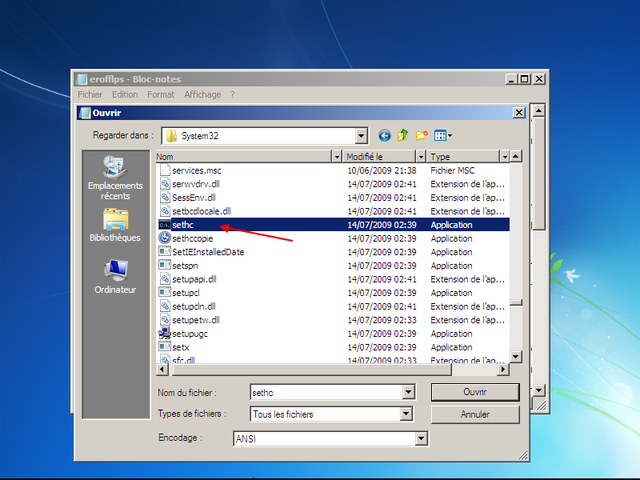The width and height of the screenshot is (640, 480).
Task: Create a new folder icon
Action: point(422,135)
